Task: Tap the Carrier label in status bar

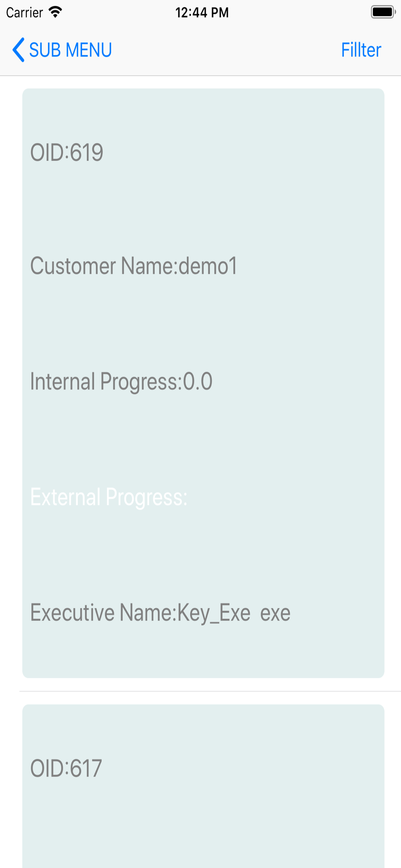Action: tap(24, 13)
